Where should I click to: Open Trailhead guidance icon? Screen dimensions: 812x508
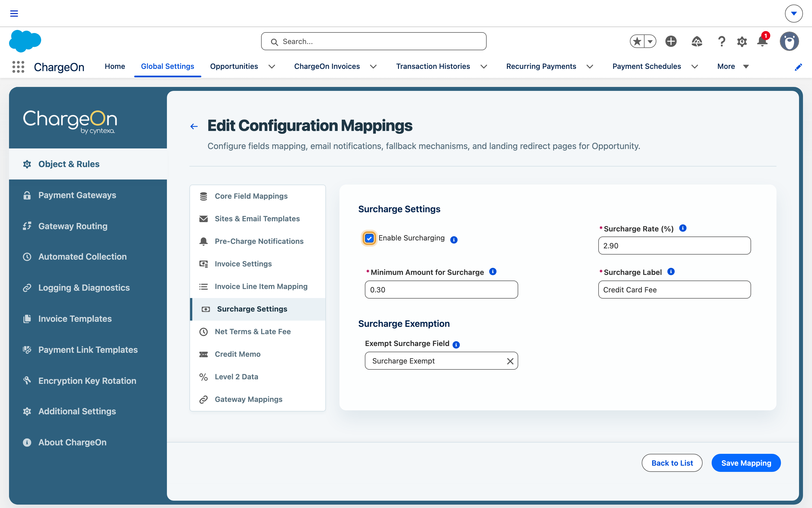pyautogui.click(x=697, y=41)
